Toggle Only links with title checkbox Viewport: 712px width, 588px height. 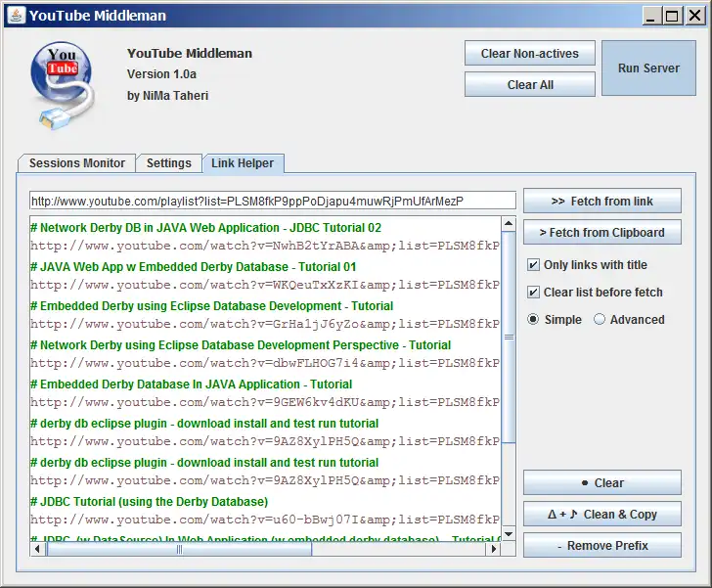(x=533, y=265)
